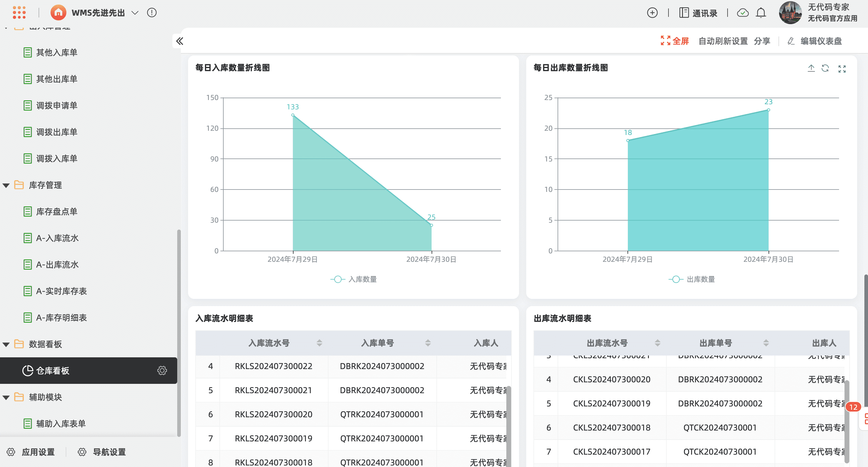Open WMS先进先出 app dropdown arrow
The image size is (868, 467).
(x=135, y=13)
